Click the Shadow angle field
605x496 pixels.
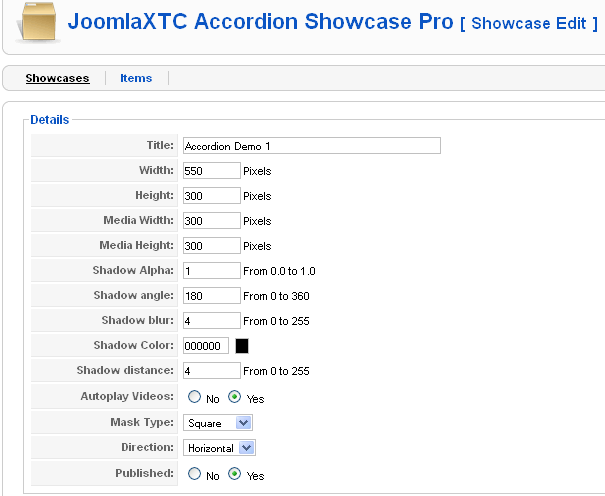click(x=211, y=296)
